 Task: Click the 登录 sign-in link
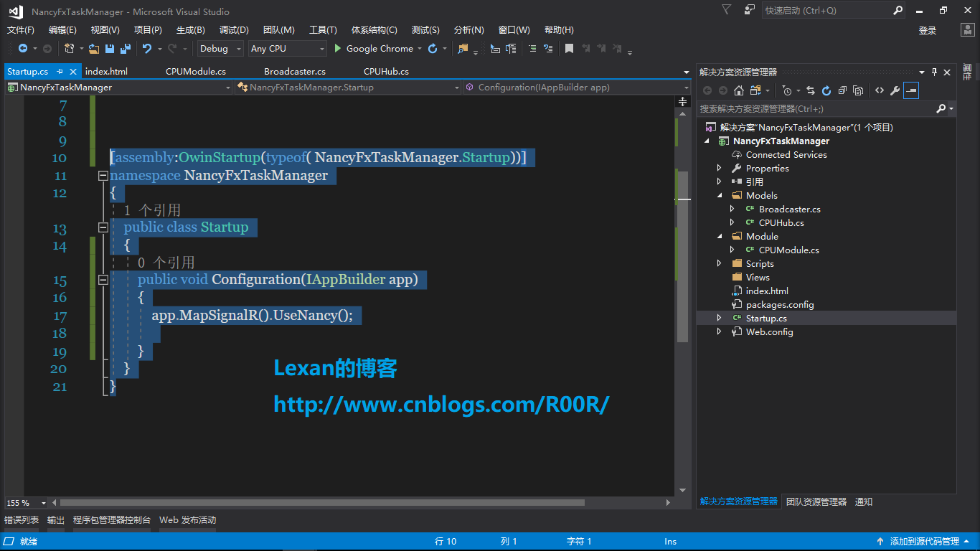[928, 31]
